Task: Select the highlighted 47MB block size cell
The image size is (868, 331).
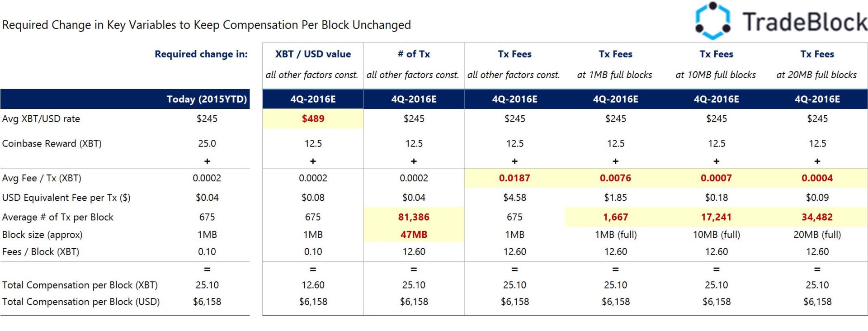Action: (x=414, y=235)
